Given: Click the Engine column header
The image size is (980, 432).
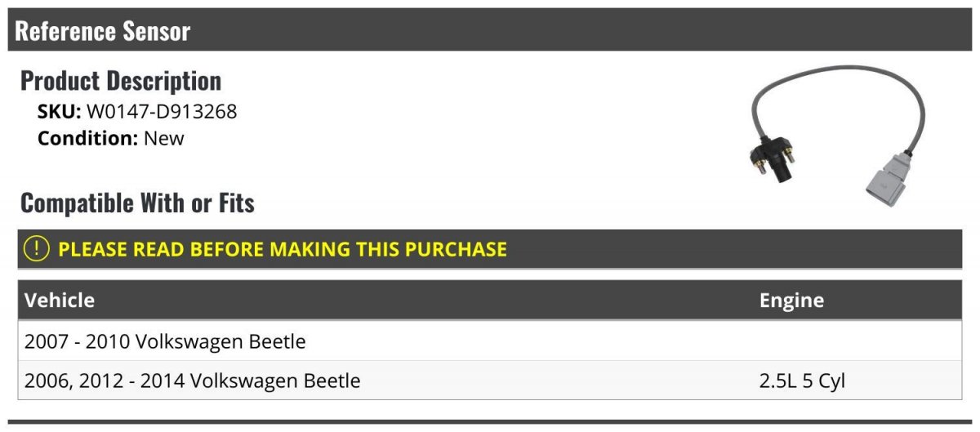Looking at the screenshot, I should pyautogui.click(x=791, y=301).
